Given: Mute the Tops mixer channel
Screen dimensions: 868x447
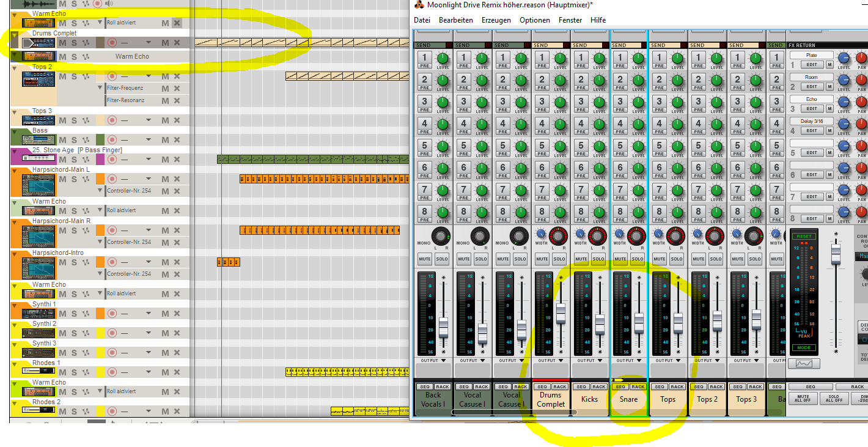Looking at the screenshot, I should (660, 259).
